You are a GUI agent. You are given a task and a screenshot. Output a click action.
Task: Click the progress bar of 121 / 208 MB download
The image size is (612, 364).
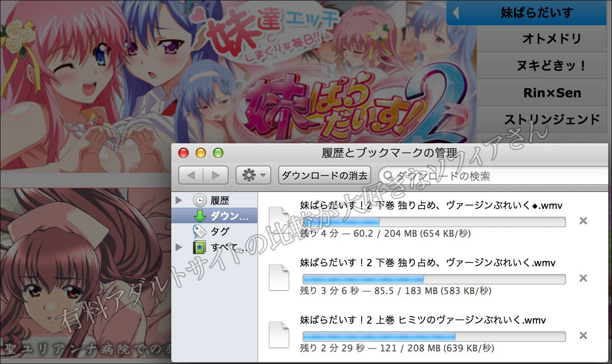pos(434,337)
